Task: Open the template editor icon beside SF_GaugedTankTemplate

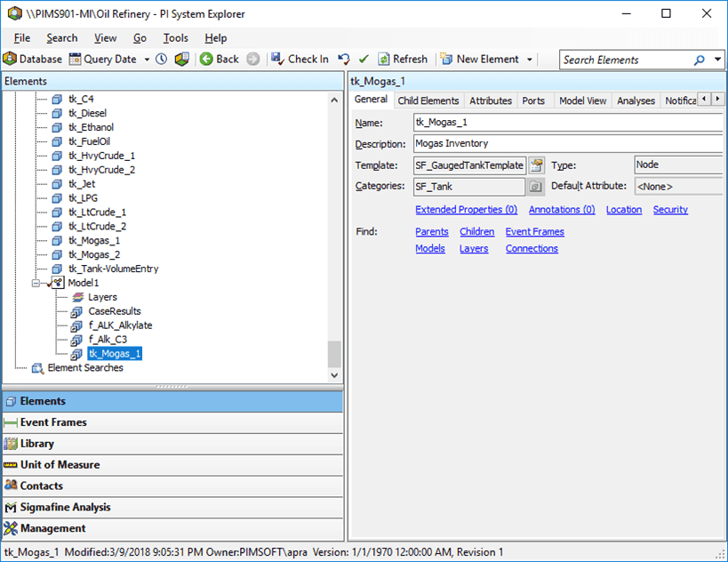Action: [x=536, y=165]
